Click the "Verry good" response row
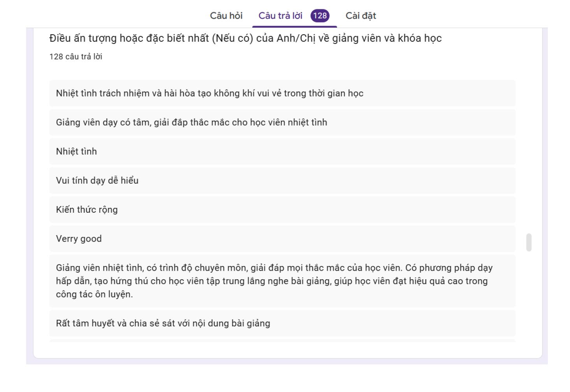Viewport: 570px width, 392px height. pyautogui.click(x=79, y=239)
